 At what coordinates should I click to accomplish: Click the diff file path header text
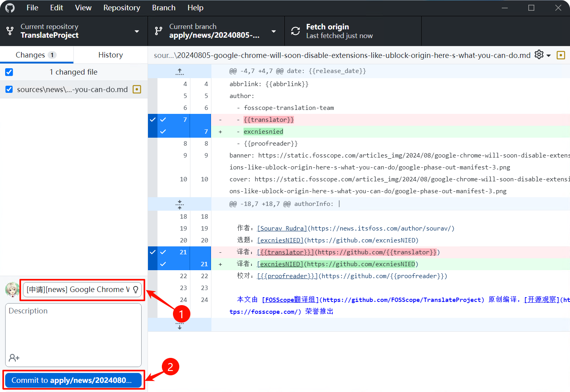(342, 55)
